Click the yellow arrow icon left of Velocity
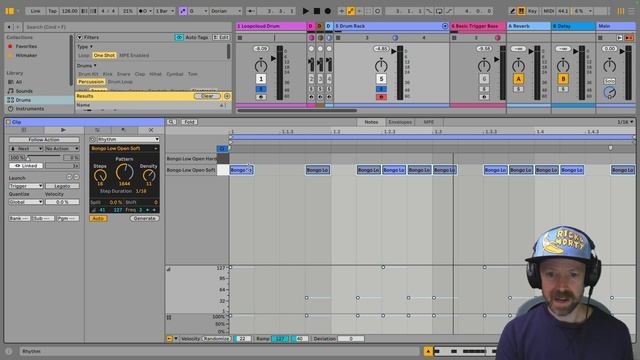640x360 pixels. [x=169, y=339]
